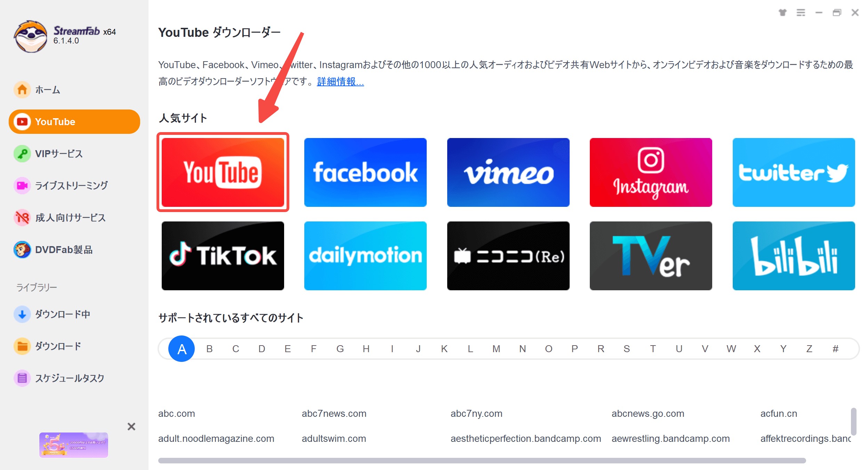The width and height of the screenshot is (868, 470).
Task: Click the StreamFab sloth logo
Action: pos(31,37)
